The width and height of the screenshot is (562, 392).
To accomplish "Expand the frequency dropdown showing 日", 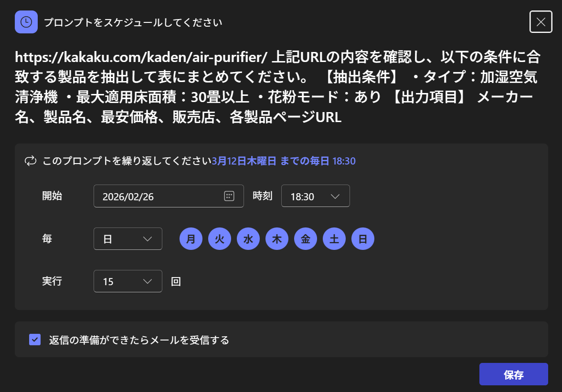I will (127, 239).
